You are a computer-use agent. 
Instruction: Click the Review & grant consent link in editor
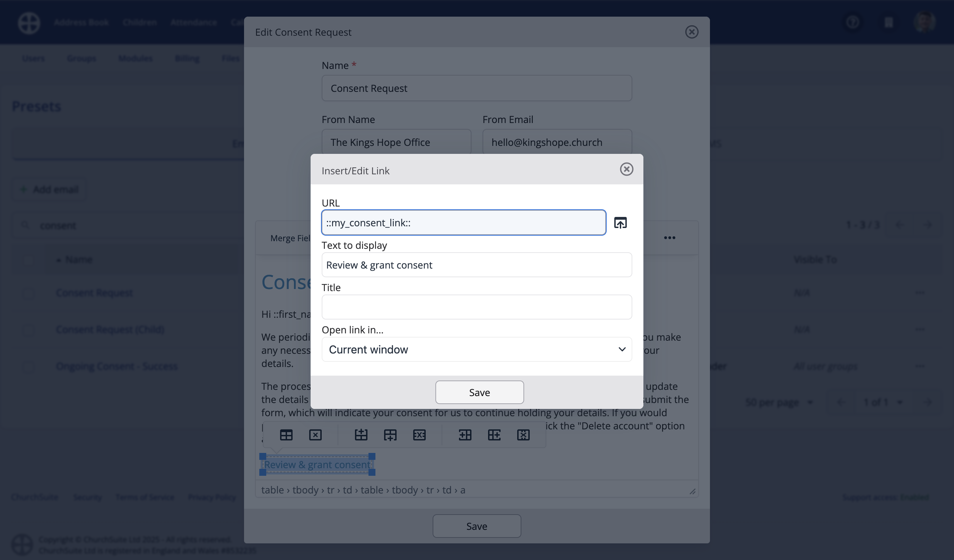317,464
